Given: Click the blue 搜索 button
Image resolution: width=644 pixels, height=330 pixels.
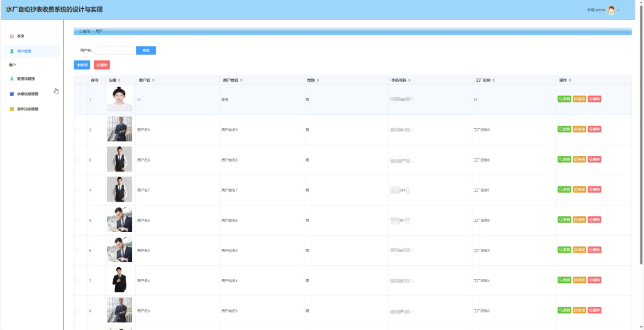Looking at the screenshot, I should point(146,50).
